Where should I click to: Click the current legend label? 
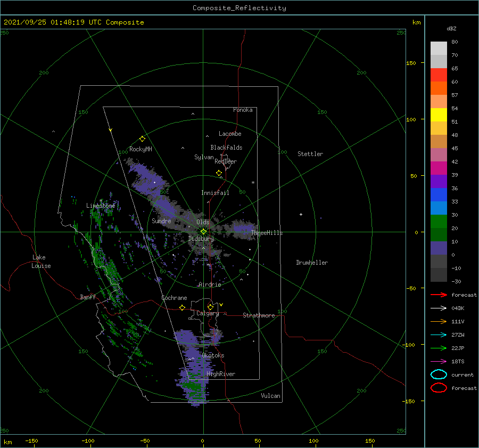463,374
